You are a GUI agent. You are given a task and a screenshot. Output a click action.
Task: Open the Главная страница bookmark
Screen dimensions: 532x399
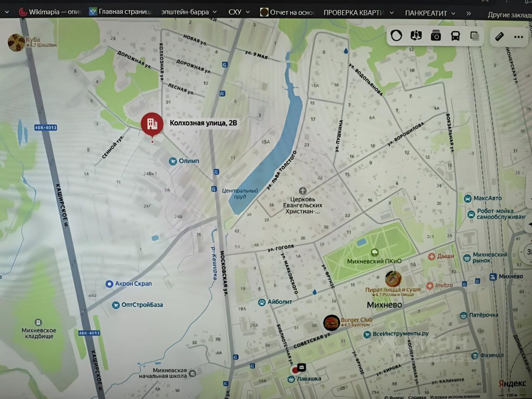pos(121,12)
